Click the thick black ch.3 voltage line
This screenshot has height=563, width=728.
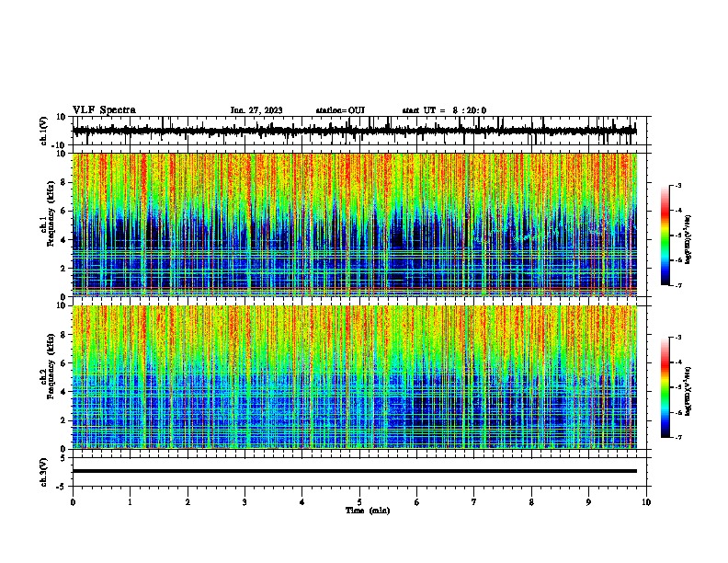[x=355, y=471]
